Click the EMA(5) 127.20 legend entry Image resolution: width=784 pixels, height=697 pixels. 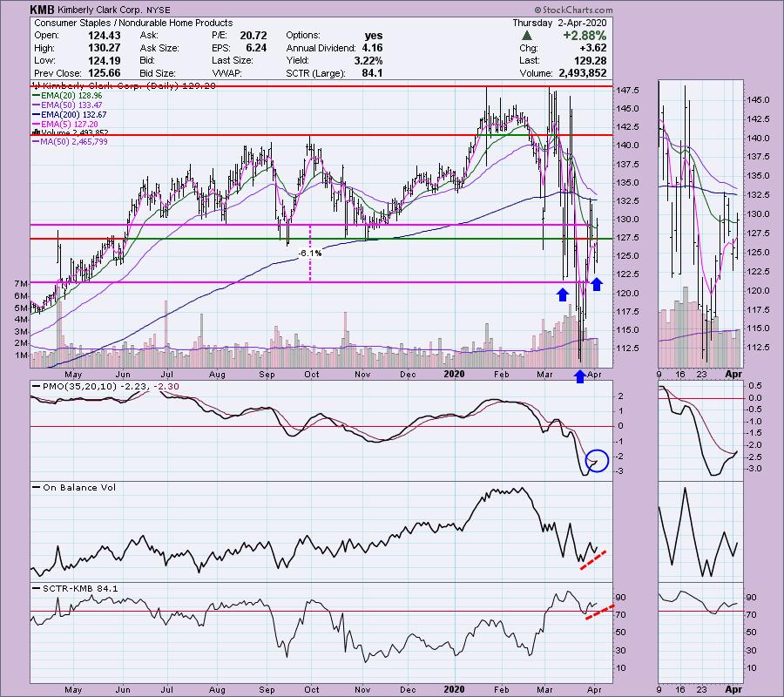coord(65,124)
